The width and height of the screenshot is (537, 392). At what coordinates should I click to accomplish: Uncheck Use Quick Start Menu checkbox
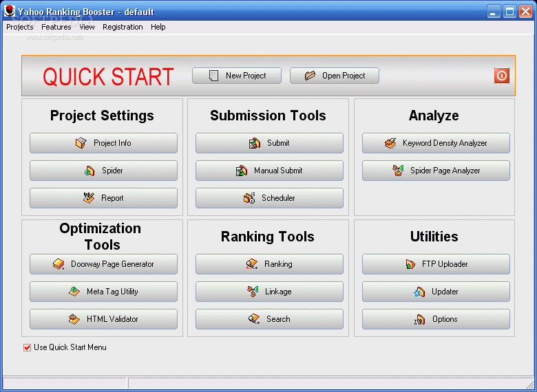(x=27, y=347)
